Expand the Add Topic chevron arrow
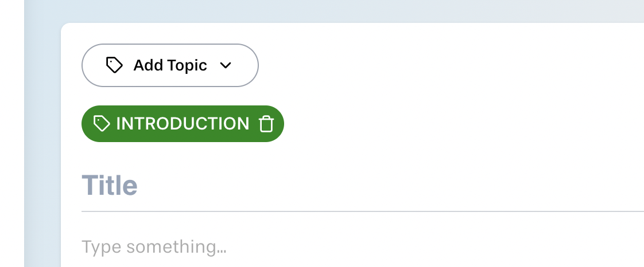 pos(226,65)
